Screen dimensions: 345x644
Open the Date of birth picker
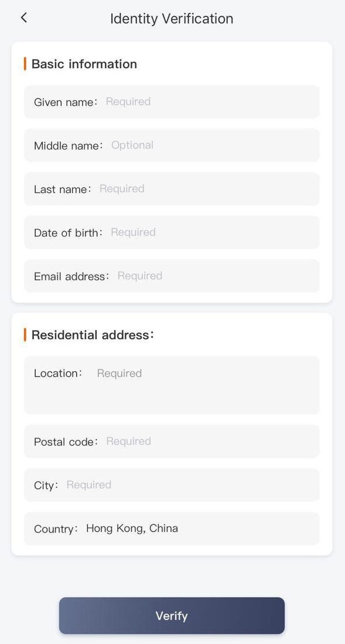pos(171,232)
